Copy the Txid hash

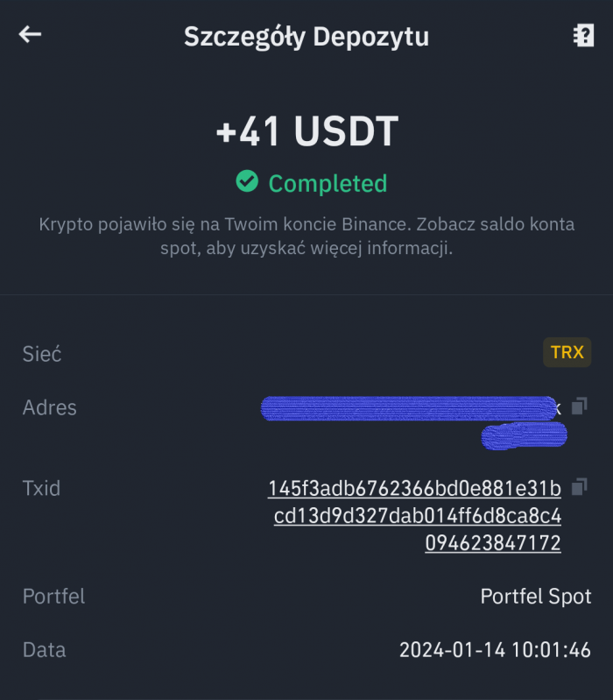(579, 486)
